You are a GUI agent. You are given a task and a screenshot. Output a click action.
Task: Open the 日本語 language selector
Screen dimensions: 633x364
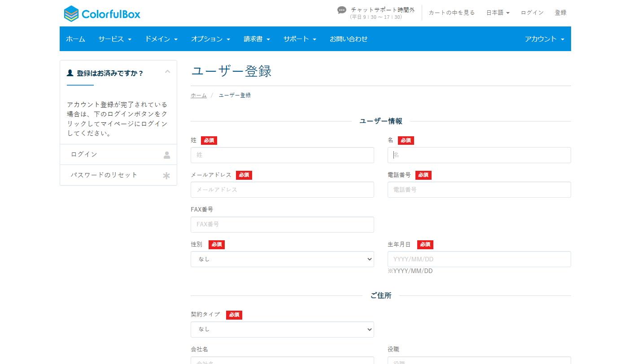click(498, 13)
